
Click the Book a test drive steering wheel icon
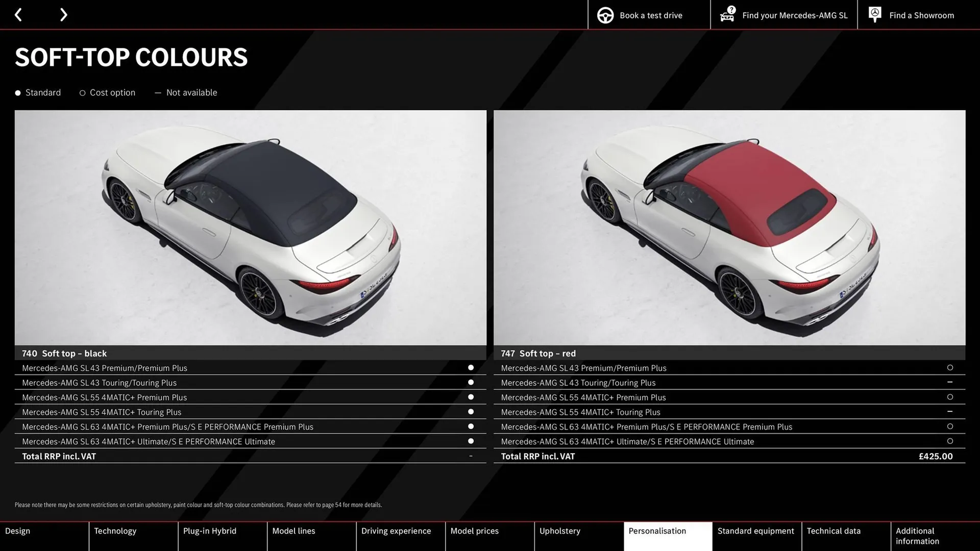coord(605,15)
